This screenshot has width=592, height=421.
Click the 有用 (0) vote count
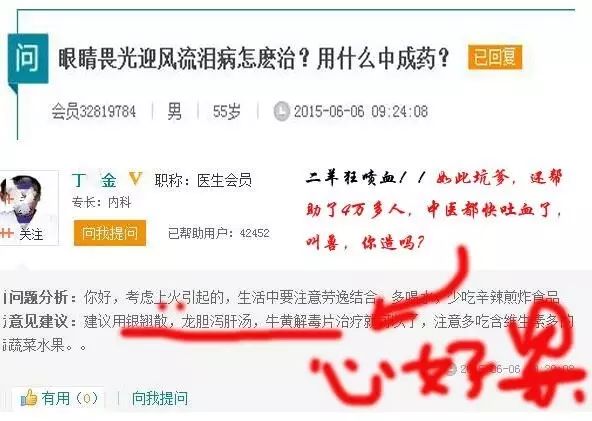(69, 398)
